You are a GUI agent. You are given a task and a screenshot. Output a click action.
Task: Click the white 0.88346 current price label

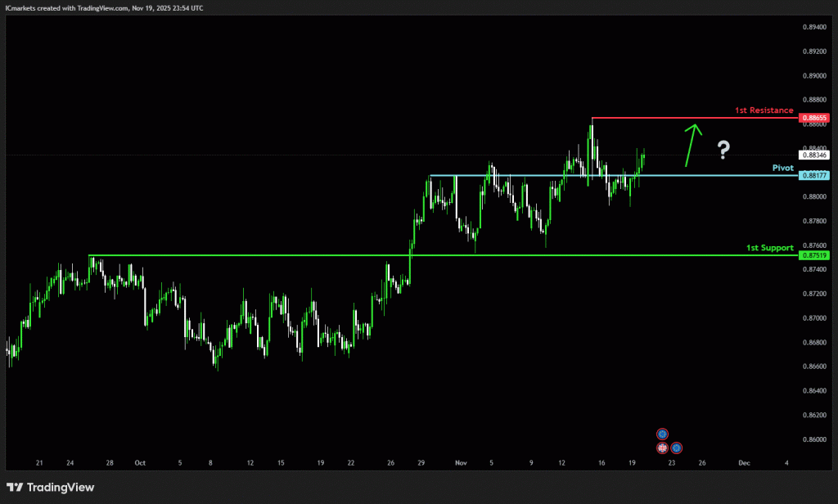[x=815, y=155]
